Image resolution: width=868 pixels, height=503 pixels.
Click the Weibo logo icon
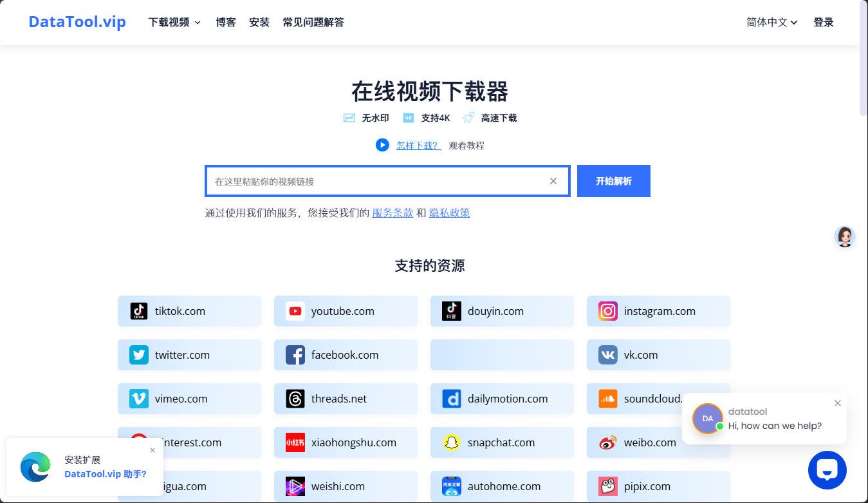click(608, 442)
